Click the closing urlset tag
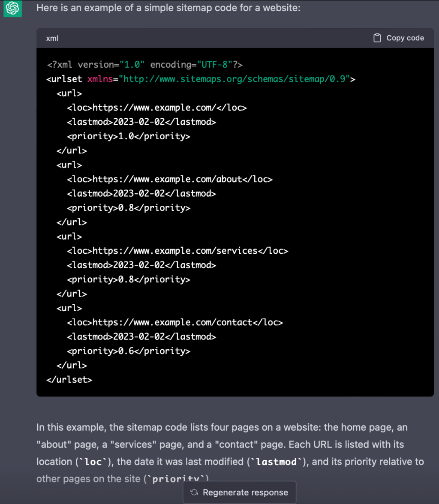The width and height of the screenshot is (439, 504). [69, 380]
